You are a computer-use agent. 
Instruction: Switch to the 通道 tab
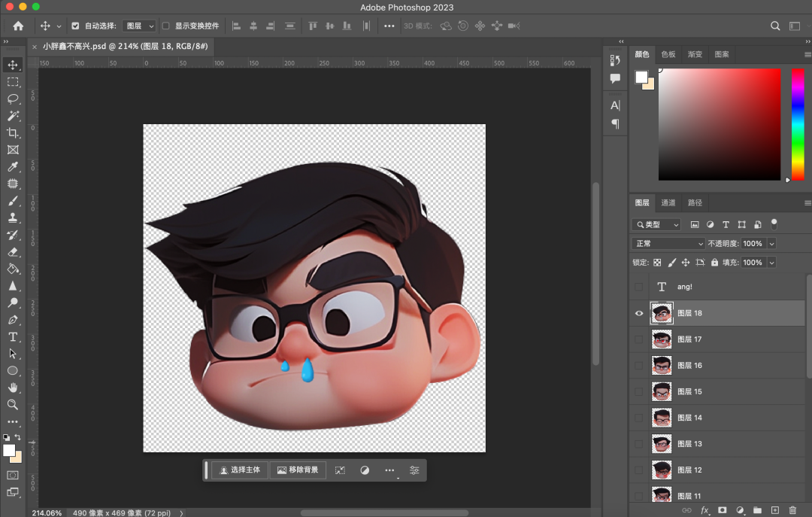coord(668,202)
